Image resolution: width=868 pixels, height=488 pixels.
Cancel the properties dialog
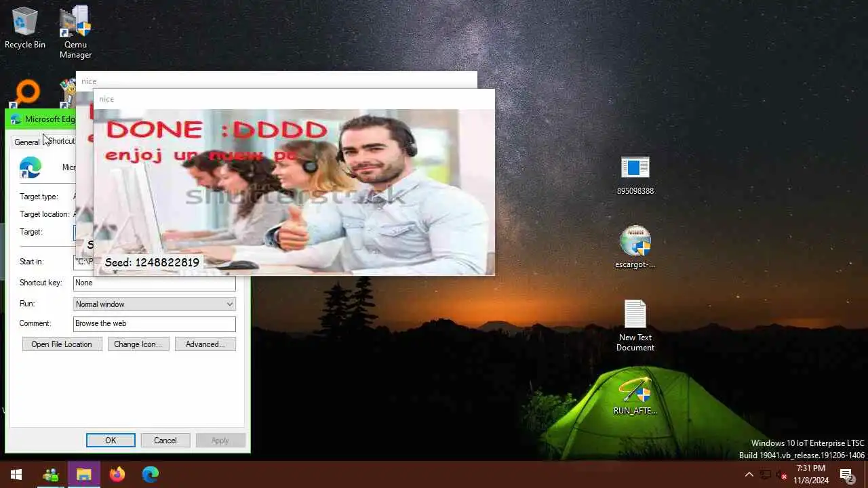pyautogui.click(x=165, y=441)
